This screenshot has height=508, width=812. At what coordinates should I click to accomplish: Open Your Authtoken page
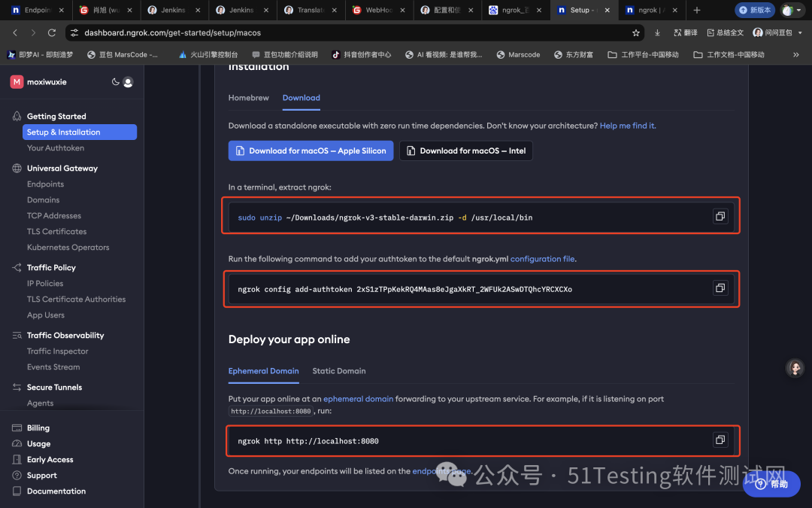(56, 148)
